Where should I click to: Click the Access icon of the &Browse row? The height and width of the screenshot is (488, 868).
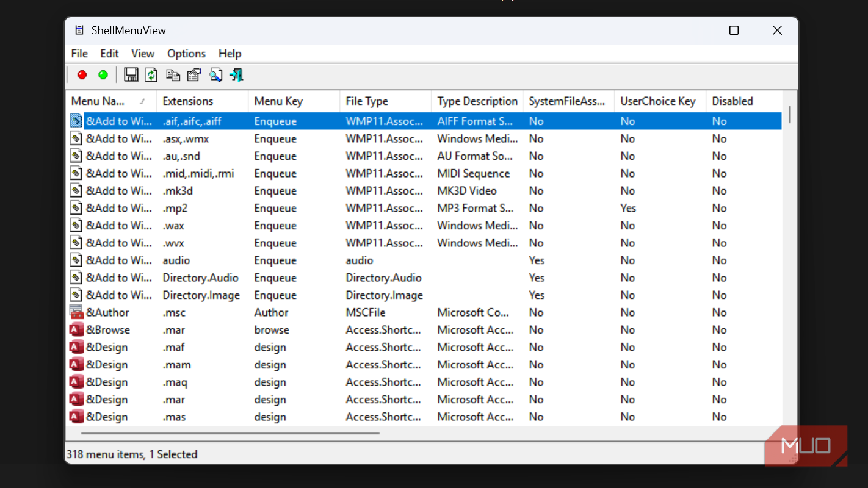[76, 330]
